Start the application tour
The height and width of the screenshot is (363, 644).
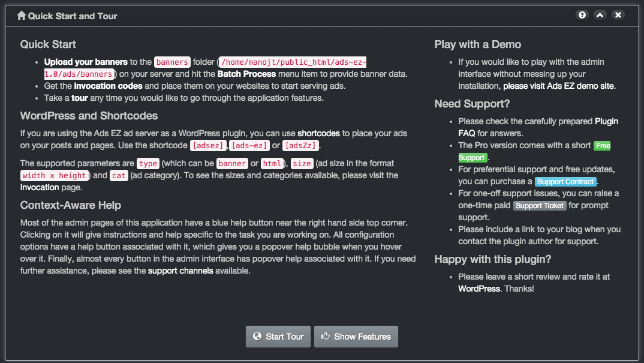click(x=278, y=337)
